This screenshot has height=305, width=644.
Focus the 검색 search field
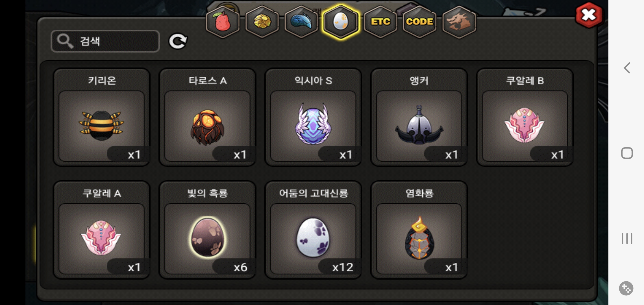click(x=105, y=41)
